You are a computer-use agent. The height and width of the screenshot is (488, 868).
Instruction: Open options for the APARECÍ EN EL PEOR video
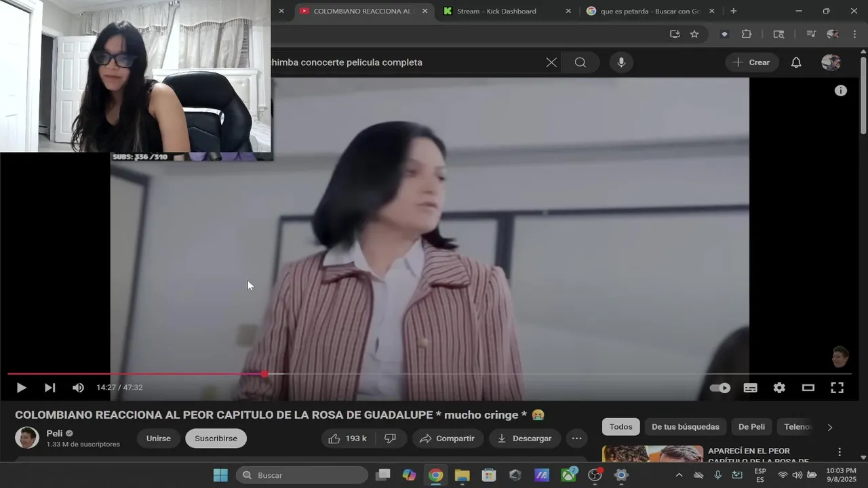[840, 452]
